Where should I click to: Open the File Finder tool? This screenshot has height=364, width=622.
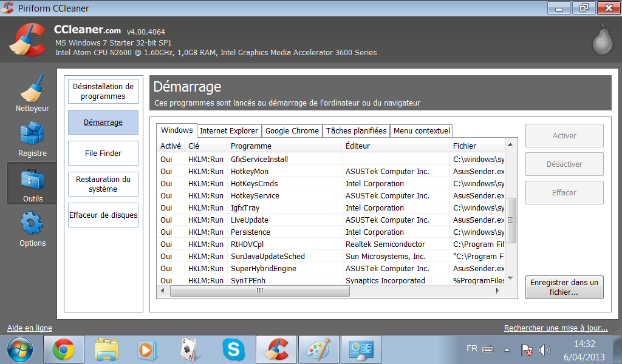click(103, 153)
